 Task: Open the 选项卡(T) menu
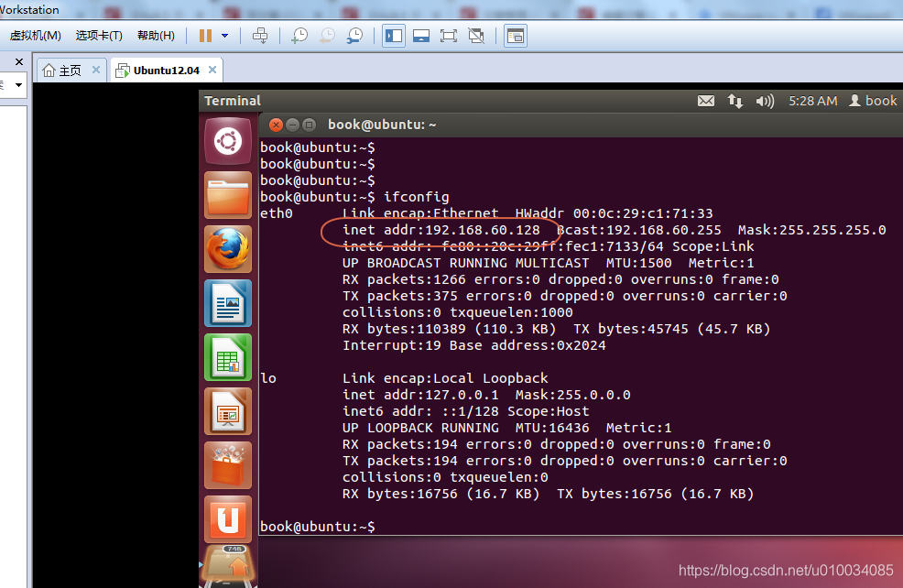click(99, 36)
